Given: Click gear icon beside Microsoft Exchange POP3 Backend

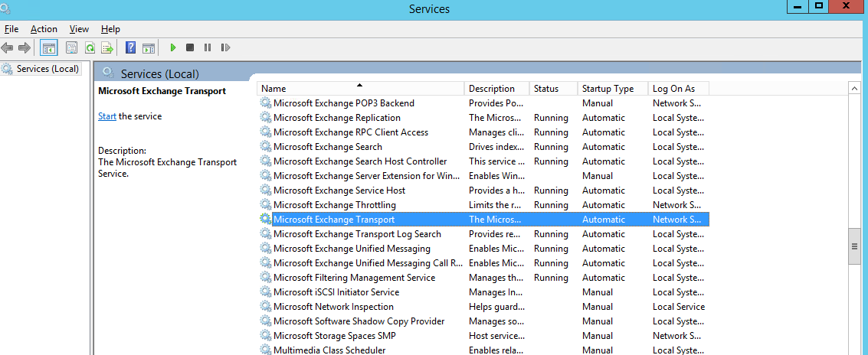Looking at the screenshot, I should coord(266,103).
